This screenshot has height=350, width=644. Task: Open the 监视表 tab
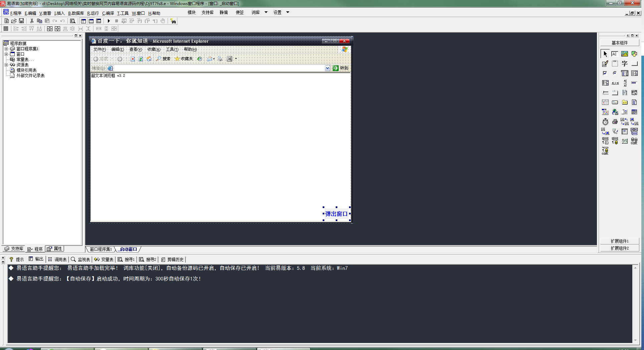point(80,259)
